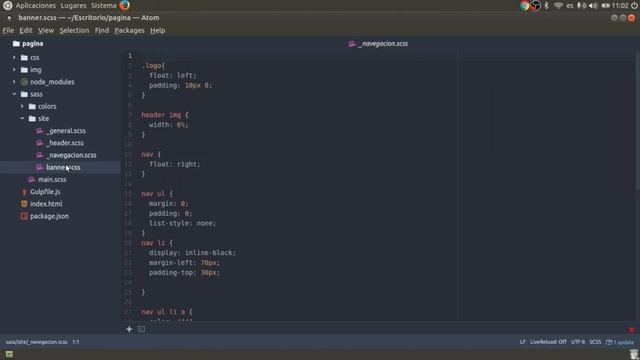
Task: Select the _navegacion.scss editor tab
Action: pyautogui.click(x=378, y=44)
